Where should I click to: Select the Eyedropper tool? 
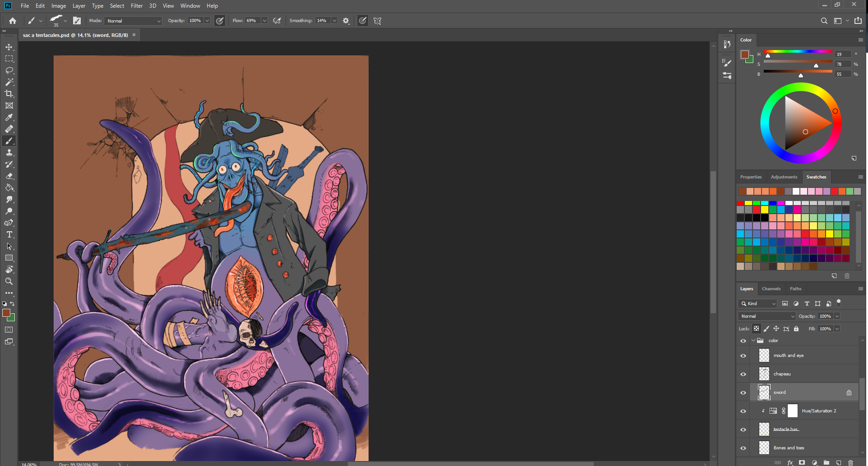point(9,118)
